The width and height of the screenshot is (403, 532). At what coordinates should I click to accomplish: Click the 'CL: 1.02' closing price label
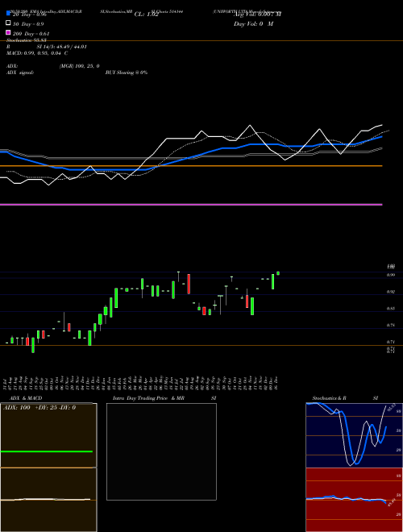click(x=147, y=15)
